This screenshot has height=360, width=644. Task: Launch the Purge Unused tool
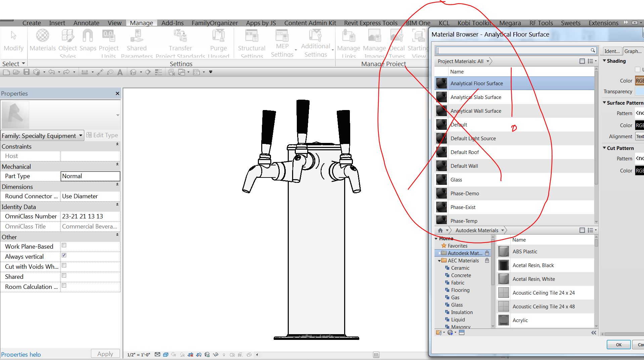point(218,40)
